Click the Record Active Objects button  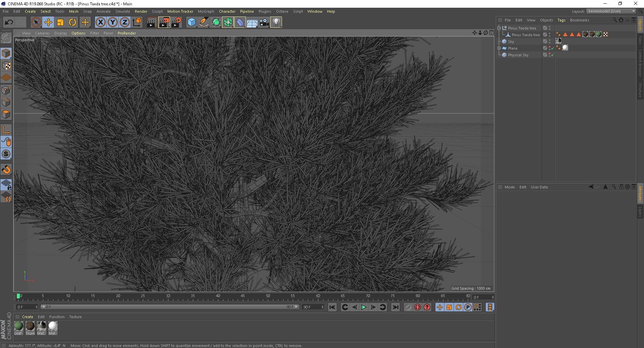pyautogui.click(x=408, y=307)
